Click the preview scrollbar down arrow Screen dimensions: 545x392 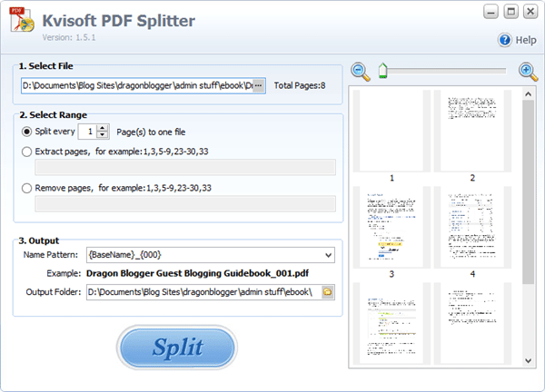click(x=528, y=361)
